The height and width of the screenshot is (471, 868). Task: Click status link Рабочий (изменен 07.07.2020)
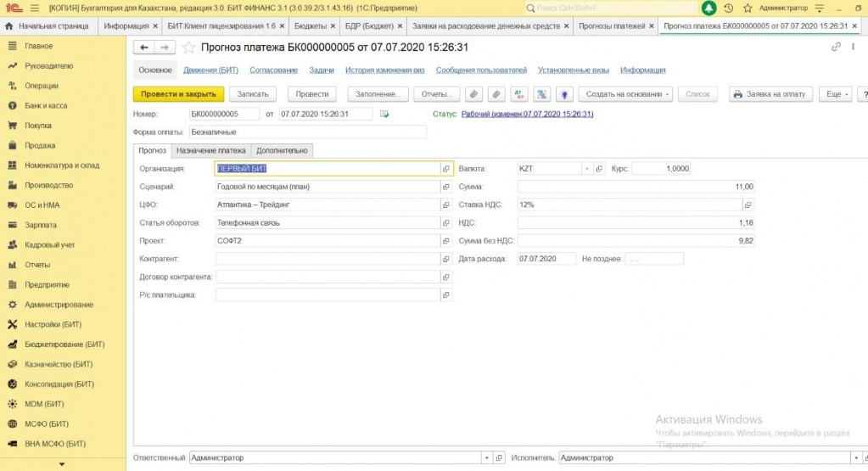pos(527,114)
